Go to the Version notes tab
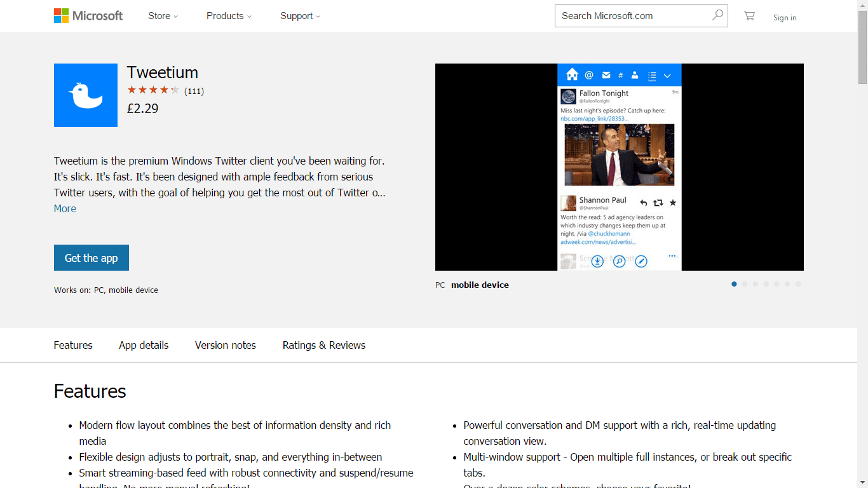Screen dimensions: 868x488 click(226, 345)
